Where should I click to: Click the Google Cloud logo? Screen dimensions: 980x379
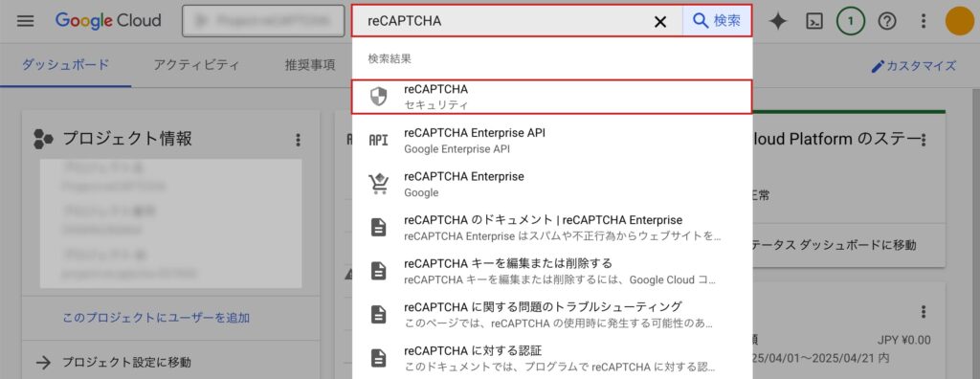(x=108, y=21)
